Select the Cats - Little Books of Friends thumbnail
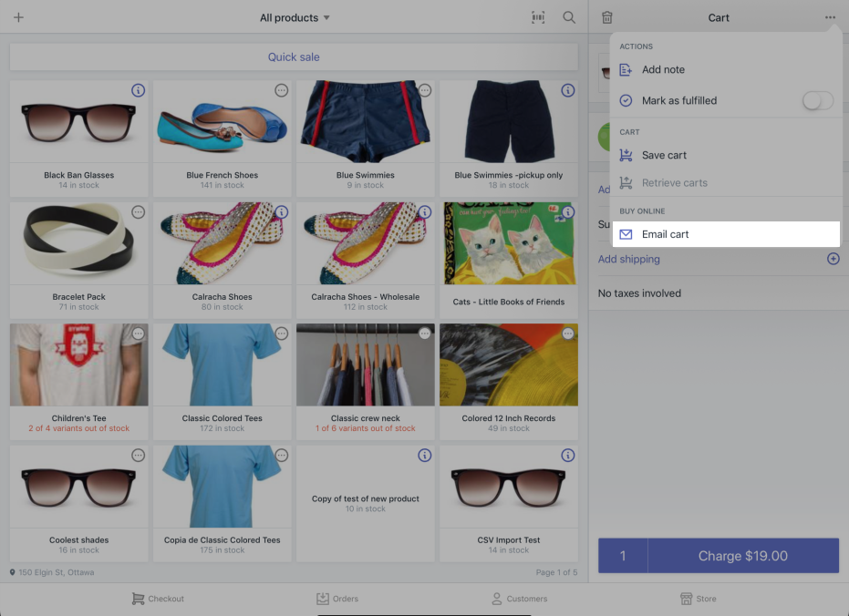Image resolution: width=849 pixels, height=616 pixels. [508, 243]
